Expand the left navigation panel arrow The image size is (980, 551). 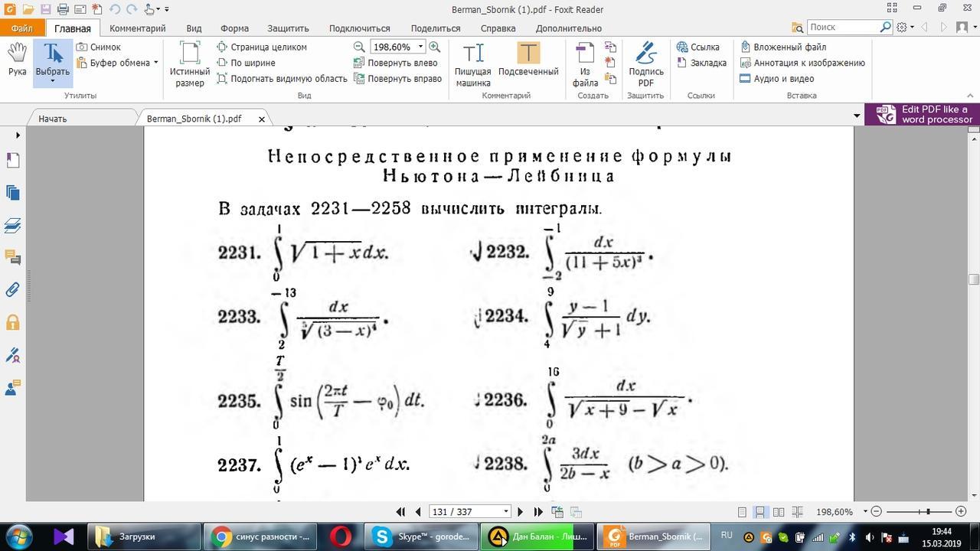tap(18, 135)
